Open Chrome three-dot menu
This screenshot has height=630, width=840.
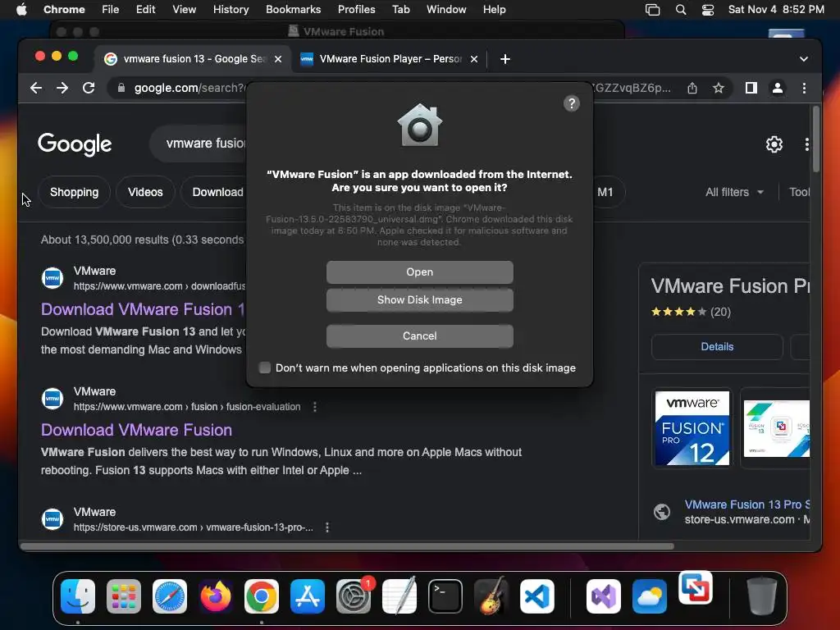(804, 88)
